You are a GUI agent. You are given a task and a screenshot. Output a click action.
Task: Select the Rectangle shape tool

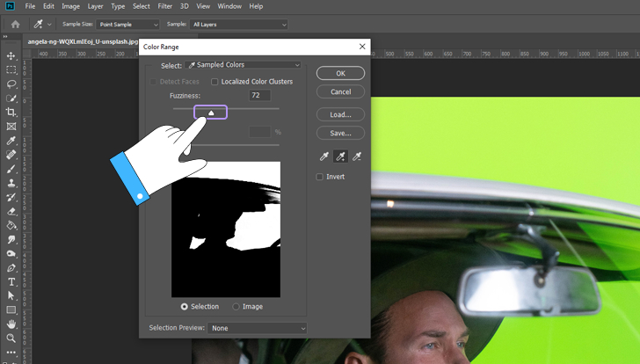11,310
